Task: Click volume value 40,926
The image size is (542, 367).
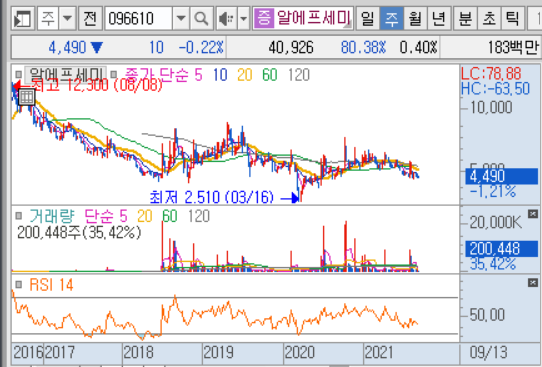Action: coord(291,47)
